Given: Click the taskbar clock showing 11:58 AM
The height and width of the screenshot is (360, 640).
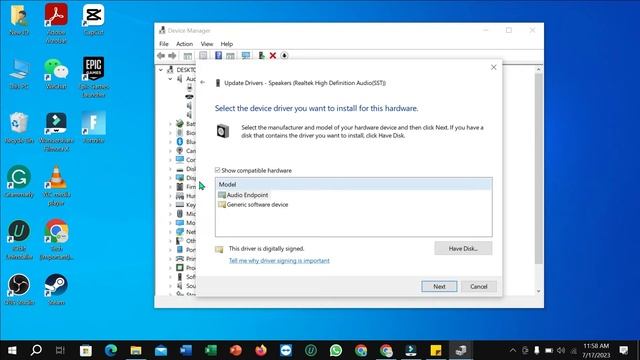Looking at the screenshot, I should tap(596, 350).
